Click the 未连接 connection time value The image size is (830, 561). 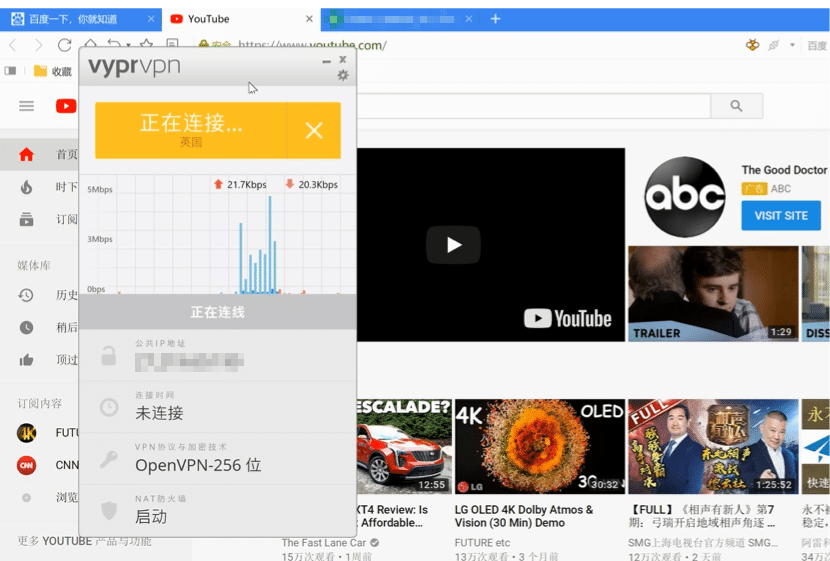pos(159,413)
